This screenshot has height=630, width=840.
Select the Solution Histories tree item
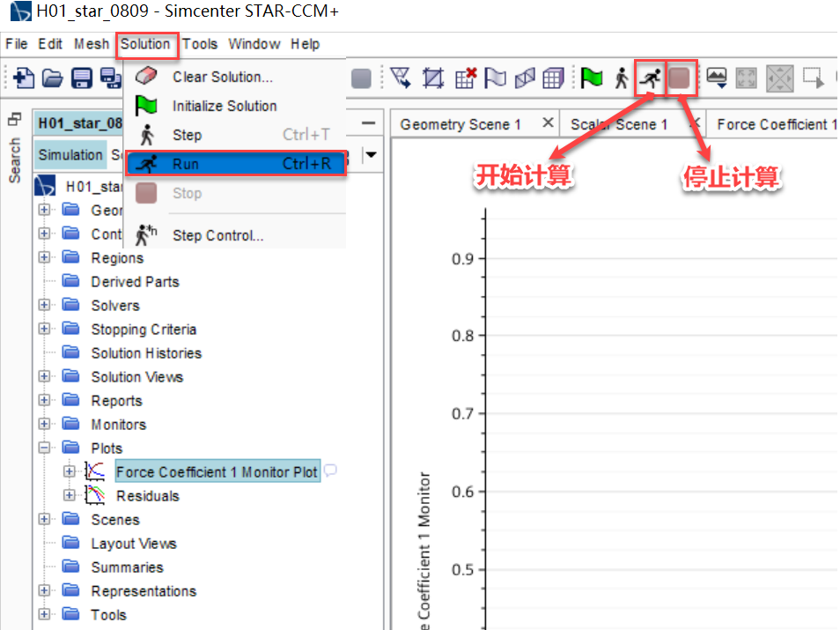146,352
